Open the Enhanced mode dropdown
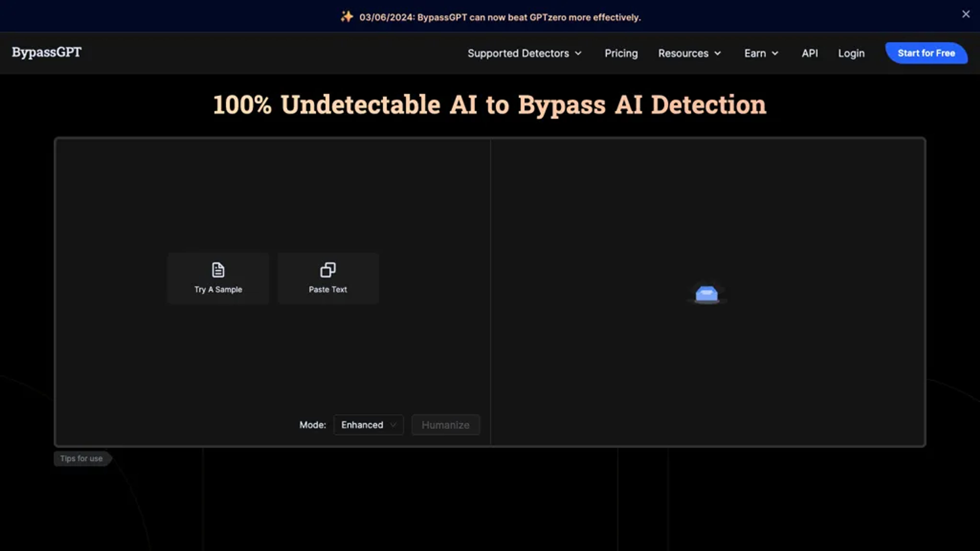 [x=368, y=425]
